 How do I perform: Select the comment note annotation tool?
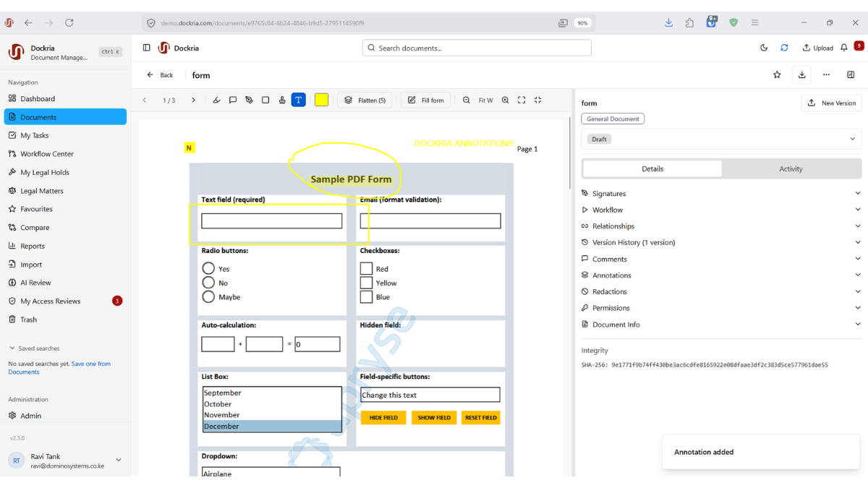(233, 100)
